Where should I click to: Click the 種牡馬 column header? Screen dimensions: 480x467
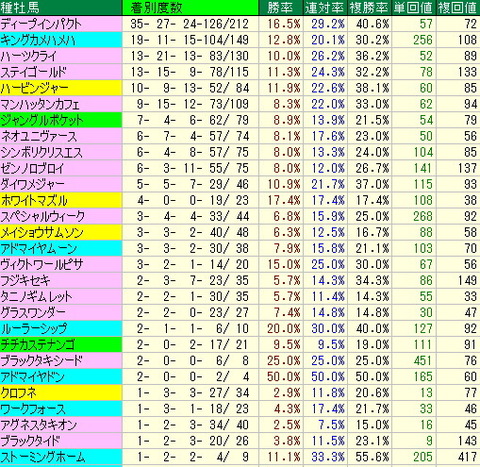click(x=61, y=8)
